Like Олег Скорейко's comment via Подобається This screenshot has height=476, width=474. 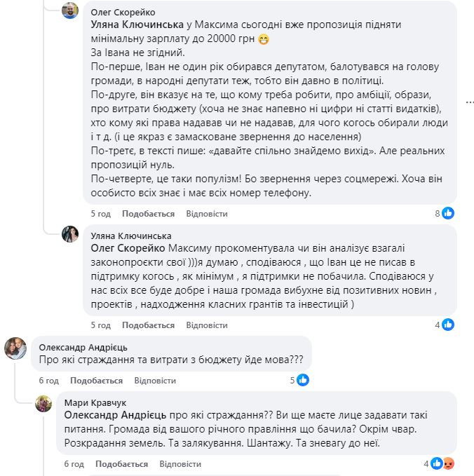(148, 213)
